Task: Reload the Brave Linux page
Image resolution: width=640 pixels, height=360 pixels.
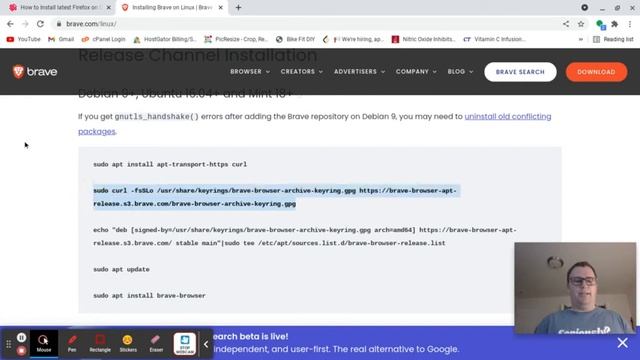Action: (x=40, y=24)
